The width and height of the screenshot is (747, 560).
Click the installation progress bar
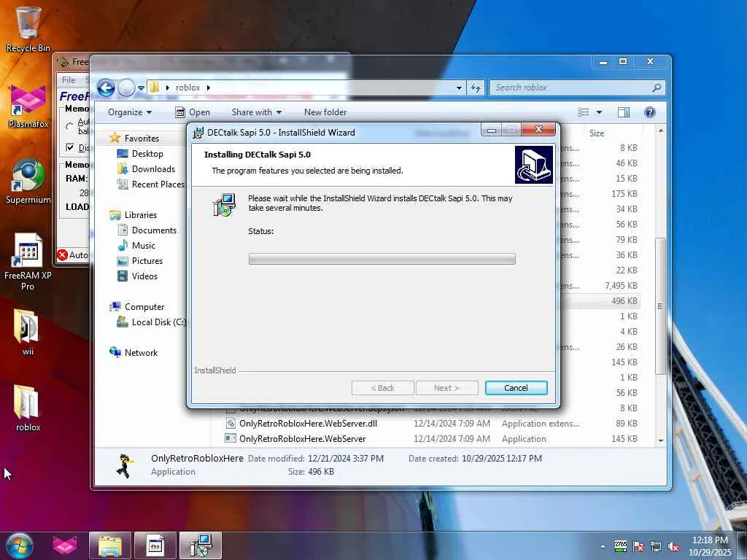[x=382, y=259]
